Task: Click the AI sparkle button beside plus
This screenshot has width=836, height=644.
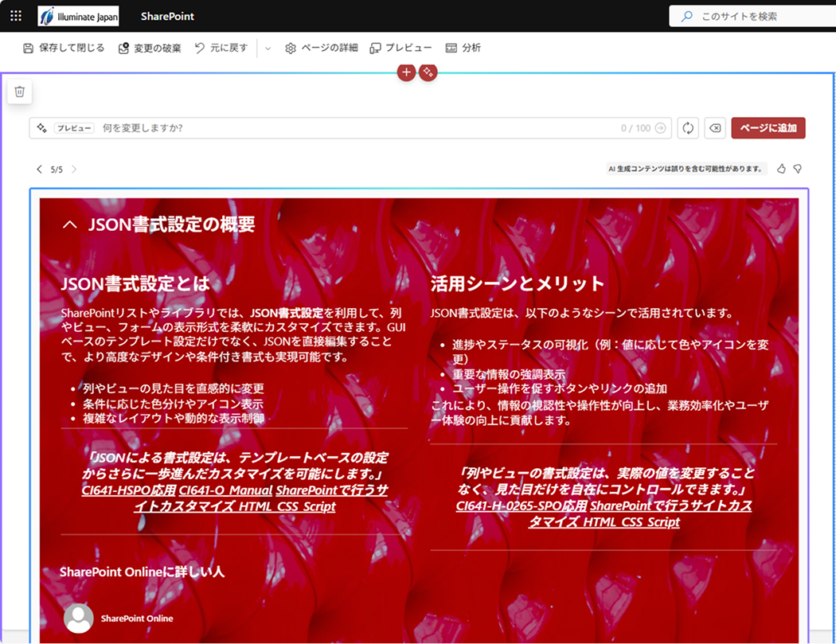Action: [428, 72]
